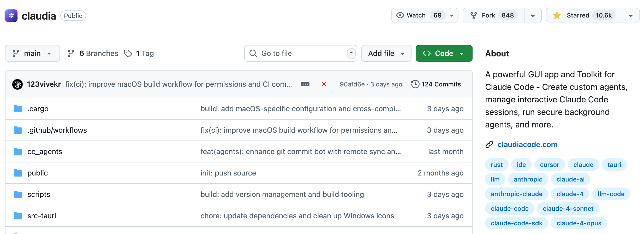Select the claude-ai topic tag
Image resolution: width=644 pixels, height=234 pixels.
[570, 179]
